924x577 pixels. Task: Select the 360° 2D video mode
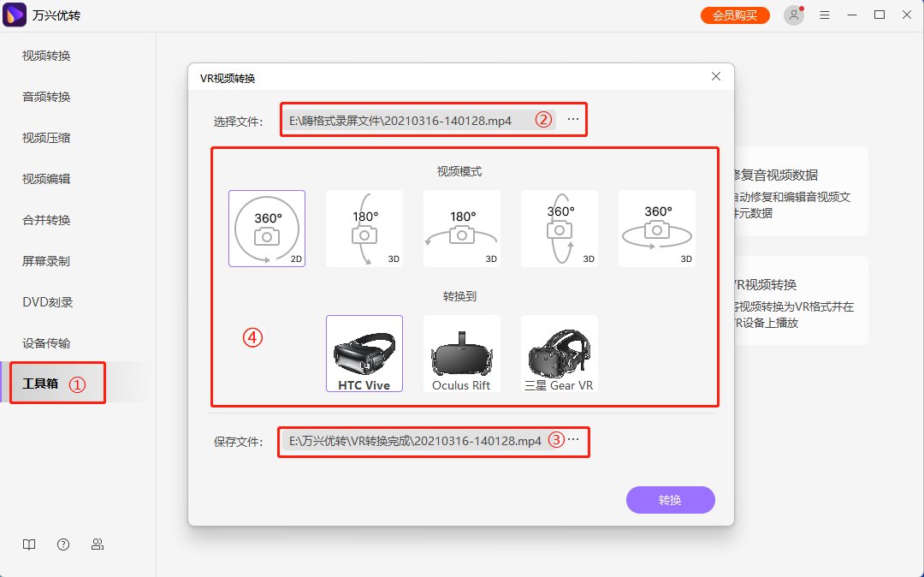[x=266, y=228]
